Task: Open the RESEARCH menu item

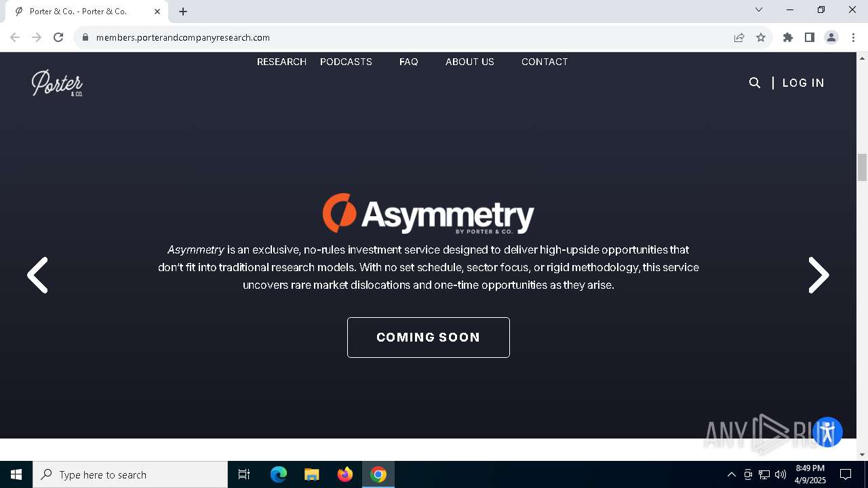Action: click(281, 62)
